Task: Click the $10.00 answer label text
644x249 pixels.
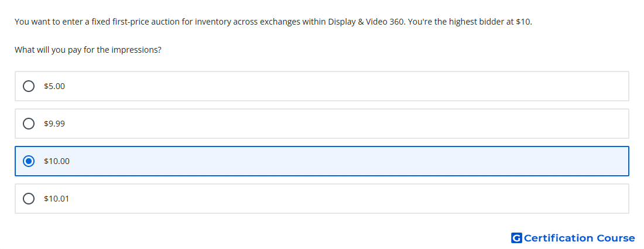Action: coord(57,161)
